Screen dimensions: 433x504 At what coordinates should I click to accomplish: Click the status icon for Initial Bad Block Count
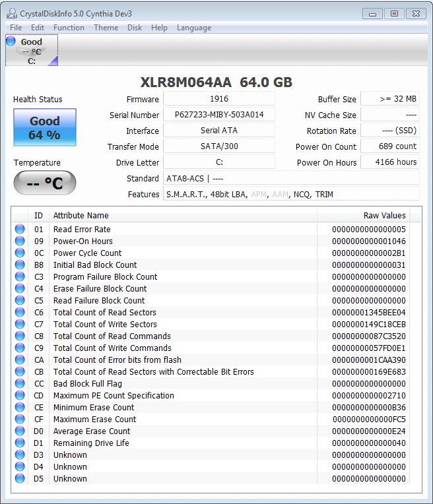[20, 265]
